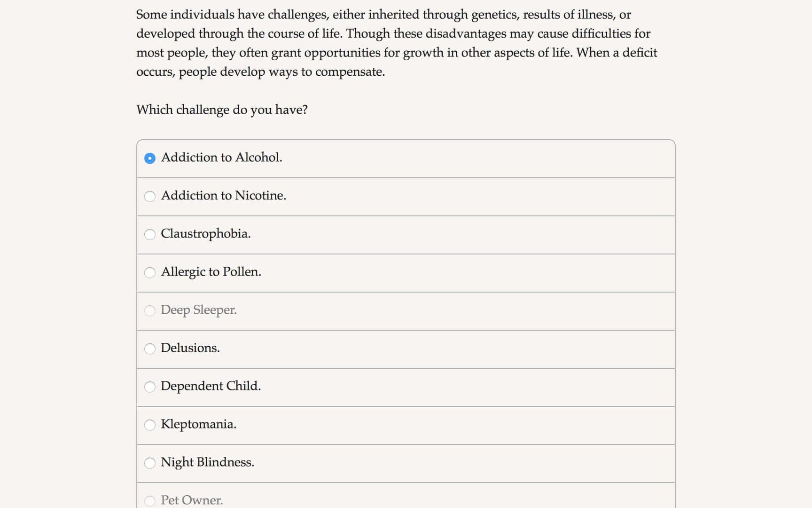Screen dimensions: 812x508
Task: Choose the Pet Owner radio button
Action: pos(150,501)
